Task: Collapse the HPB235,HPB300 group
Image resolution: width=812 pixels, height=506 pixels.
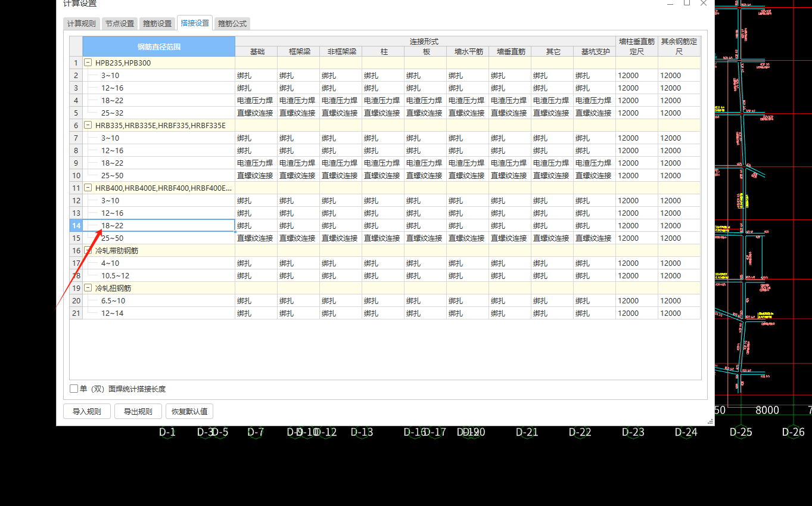Action: click(x=88, y=63)
